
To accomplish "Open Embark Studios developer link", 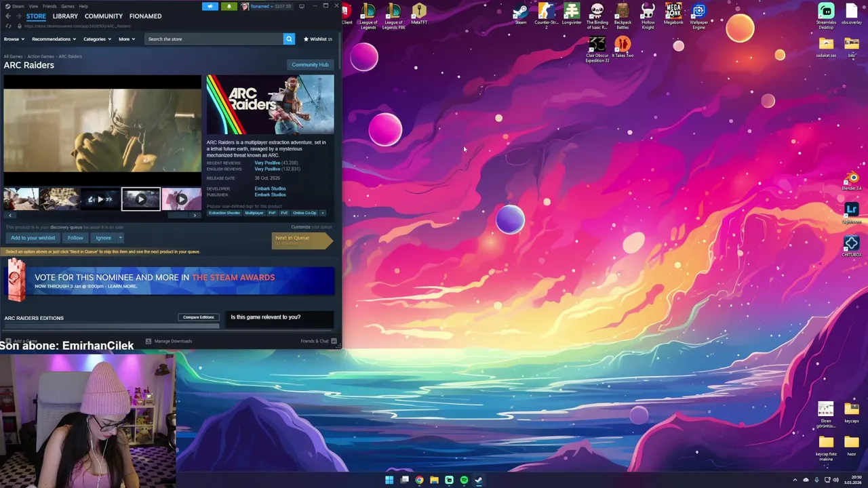I will [x=270, y=188].
